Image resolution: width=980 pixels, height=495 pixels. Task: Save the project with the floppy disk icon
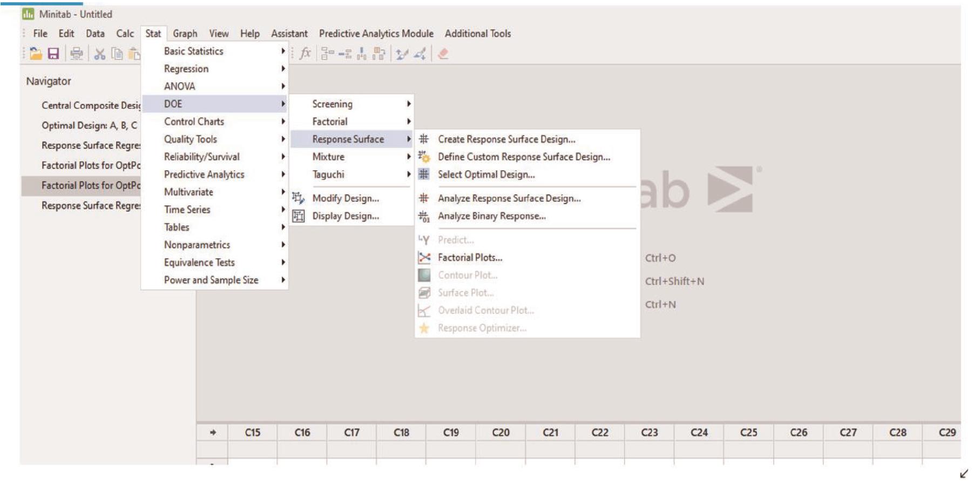(53, 53)
